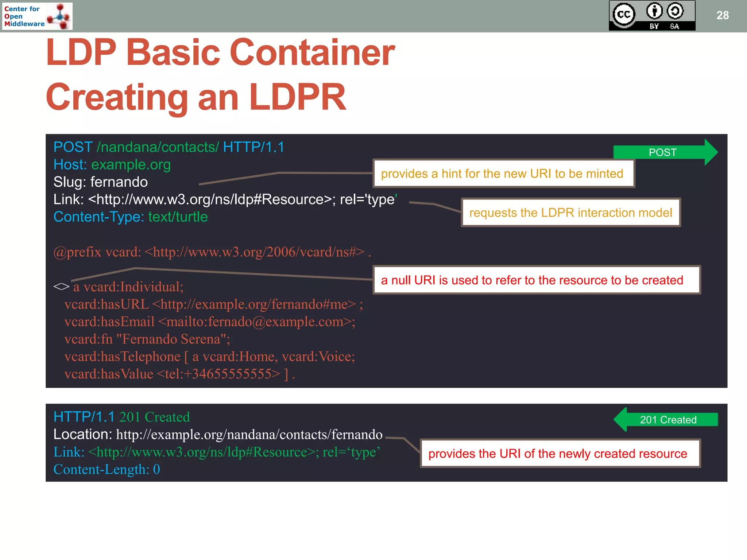
Task: Click the Creative Commons CC icon
Action: [624, 15]
